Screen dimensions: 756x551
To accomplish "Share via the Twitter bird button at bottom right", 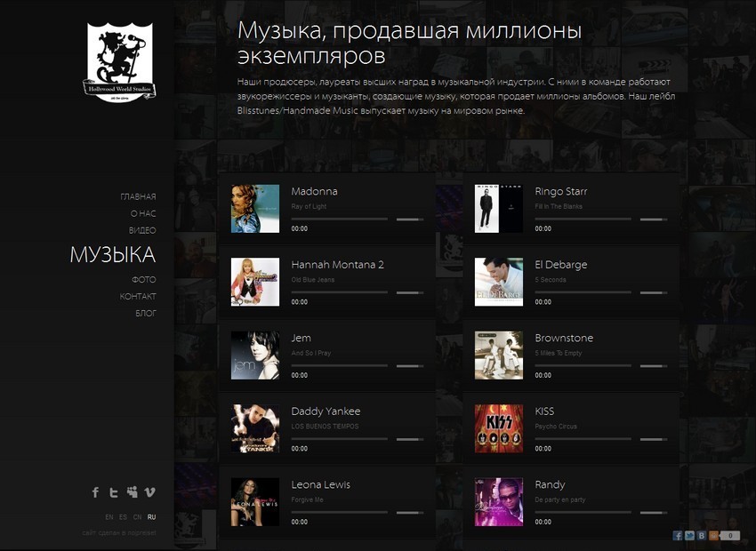I will pos(689,536).
